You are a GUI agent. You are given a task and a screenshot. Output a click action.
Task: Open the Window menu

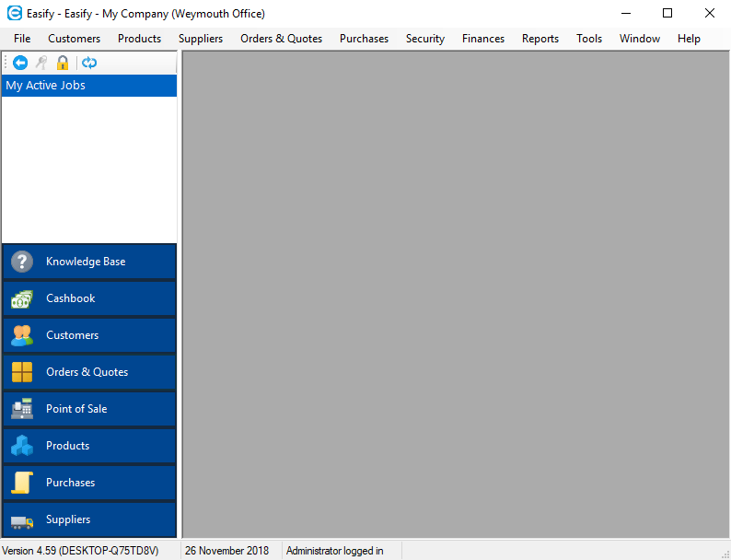tap(640, 39)
